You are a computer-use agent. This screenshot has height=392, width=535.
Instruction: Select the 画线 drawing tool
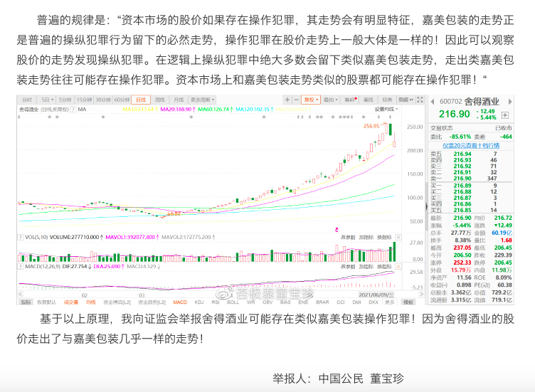[368, 100]
